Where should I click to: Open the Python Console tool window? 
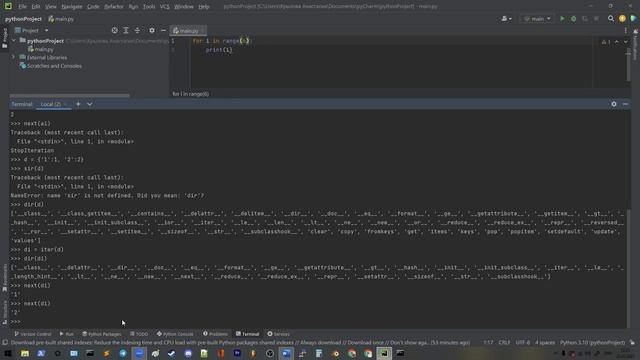[x=175, y=334]
